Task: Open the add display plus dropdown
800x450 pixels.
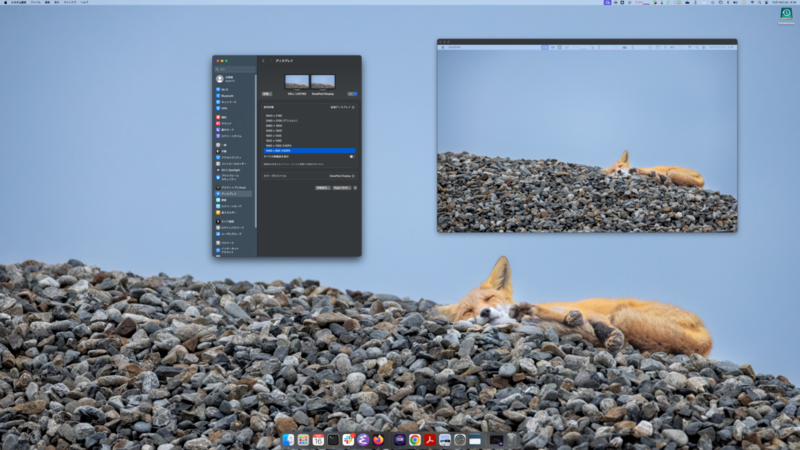Action: (x=353, y=94)
